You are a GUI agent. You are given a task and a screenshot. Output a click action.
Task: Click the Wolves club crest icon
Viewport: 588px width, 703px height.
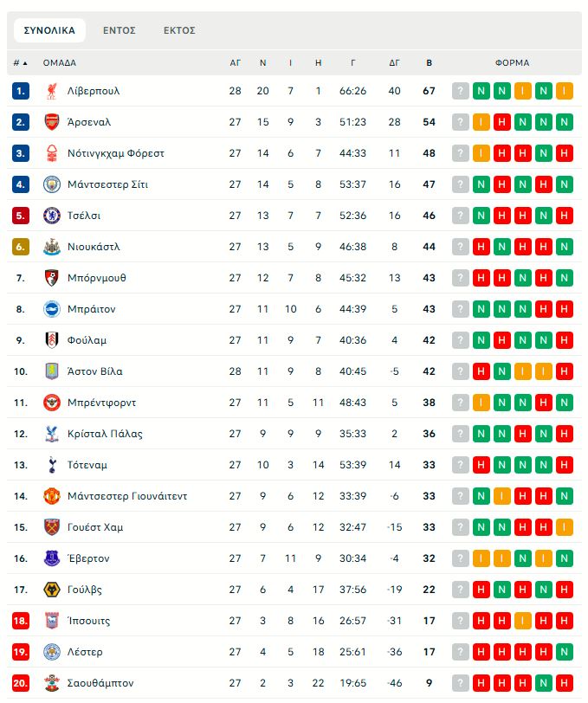click(x=52, y=590)
